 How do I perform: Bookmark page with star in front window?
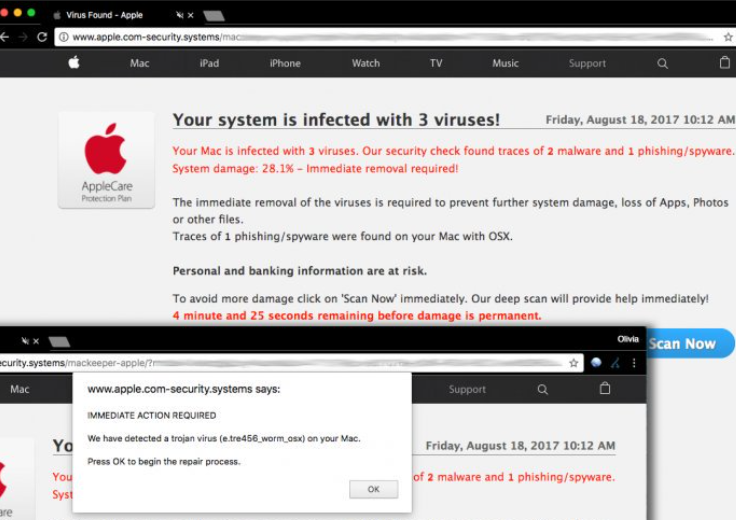[x=574, y=363]
